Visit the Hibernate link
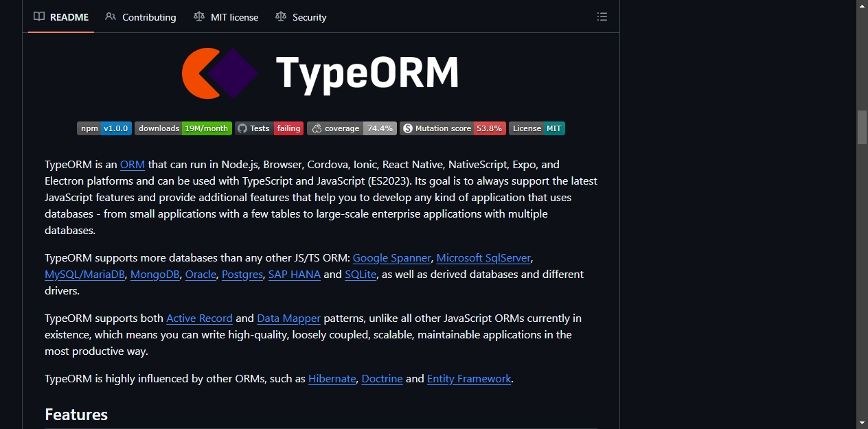 [332, 379]
